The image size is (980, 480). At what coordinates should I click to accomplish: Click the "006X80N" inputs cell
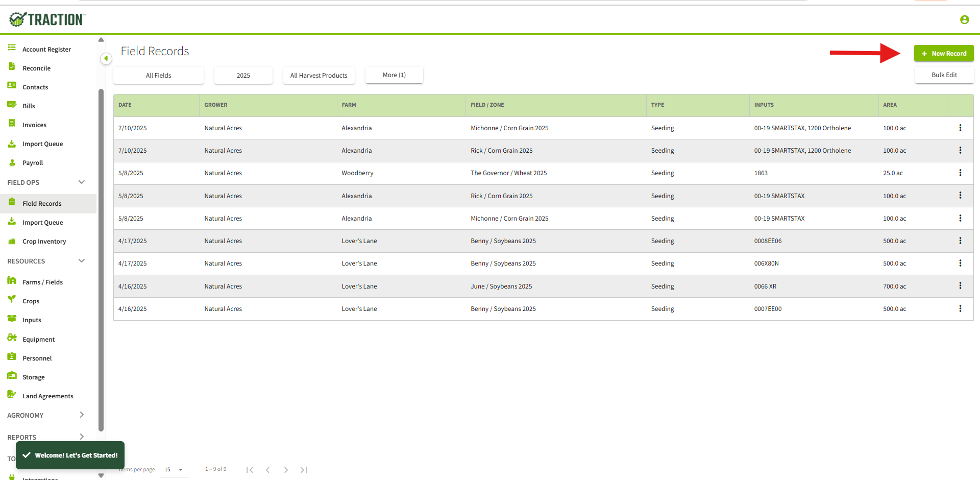[x=766, y=263]
